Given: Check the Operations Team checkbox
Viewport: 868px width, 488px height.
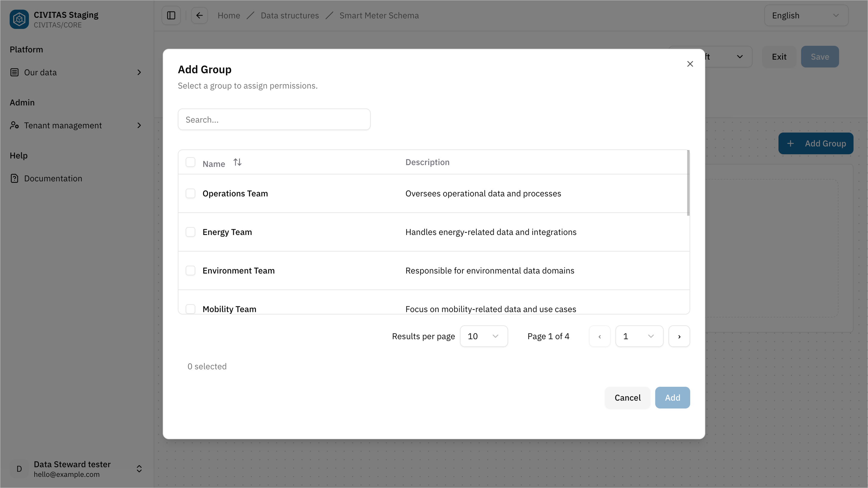Looking at the screenshot, I should (190, 193).
